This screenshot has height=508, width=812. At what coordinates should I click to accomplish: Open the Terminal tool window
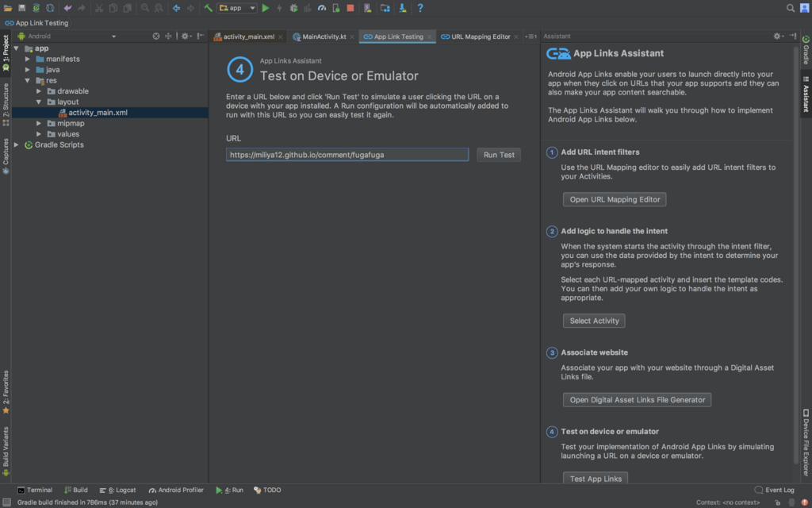(x=35, y=490)
